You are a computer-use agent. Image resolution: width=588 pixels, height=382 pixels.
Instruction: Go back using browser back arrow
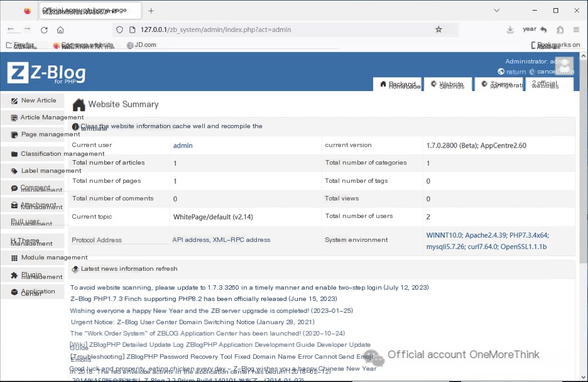(x=11, y=30)
